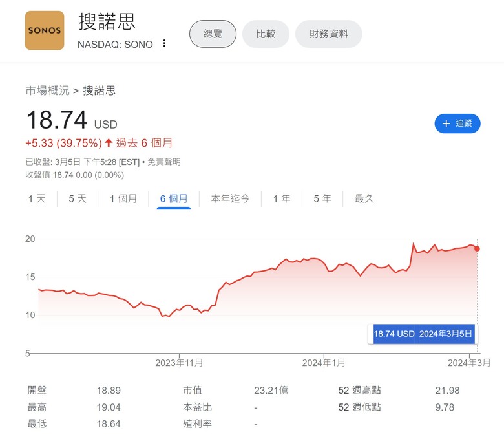
Task: Select the 6 個月 chart range
Action: point(174,198)
